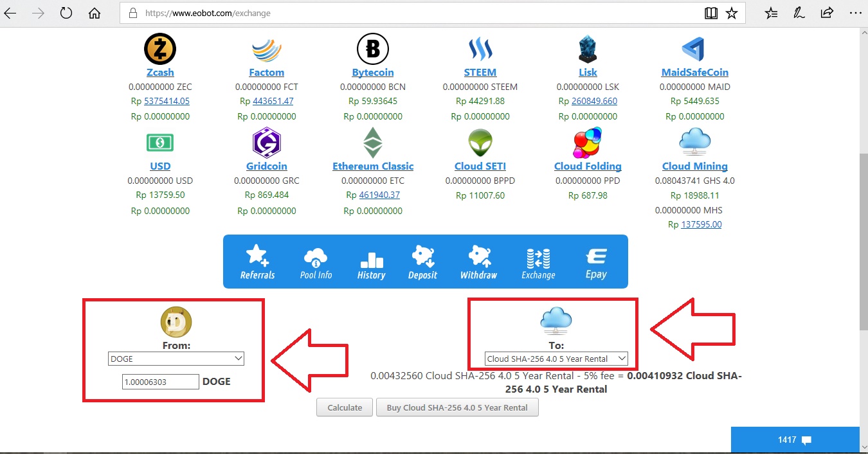Click the Lisk crystal icon
Image resolution: width=868 pixels, height=455 pixels.
click(588, 49)
